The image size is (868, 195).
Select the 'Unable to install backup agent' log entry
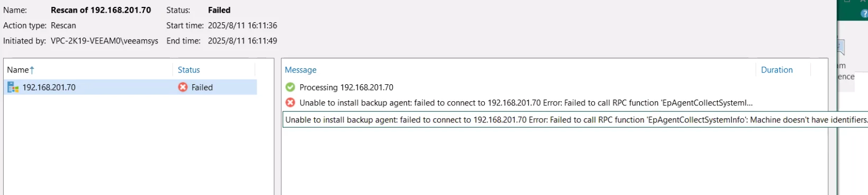526,103
